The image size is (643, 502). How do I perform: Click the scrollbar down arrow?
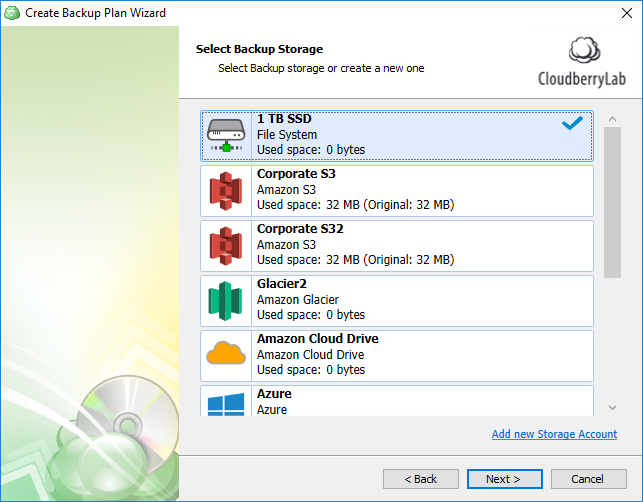coord(612,408)
